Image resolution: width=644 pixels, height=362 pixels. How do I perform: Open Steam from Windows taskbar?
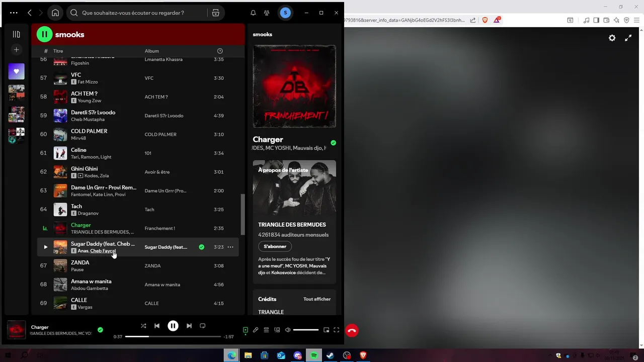pyautogui.click(x=330, y=355)
